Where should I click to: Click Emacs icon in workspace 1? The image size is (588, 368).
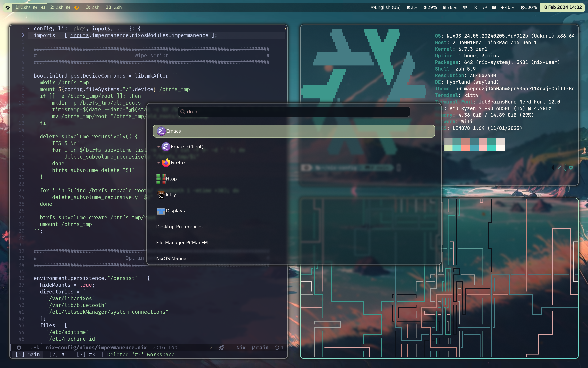(x=35, y=8)
